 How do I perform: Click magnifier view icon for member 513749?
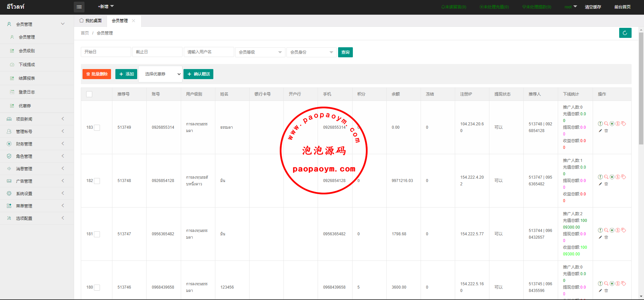pos(606,124)
